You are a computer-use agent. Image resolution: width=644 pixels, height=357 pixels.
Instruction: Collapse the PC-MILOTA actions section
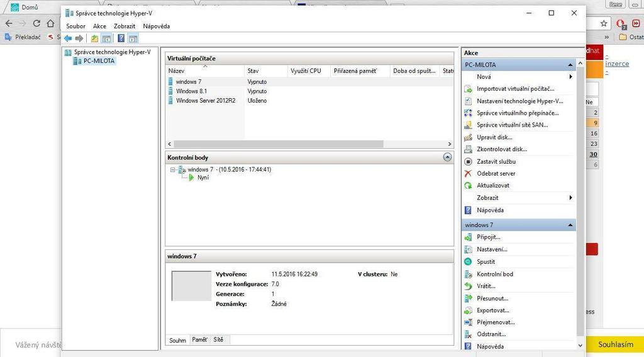click(x=570, y=65)
